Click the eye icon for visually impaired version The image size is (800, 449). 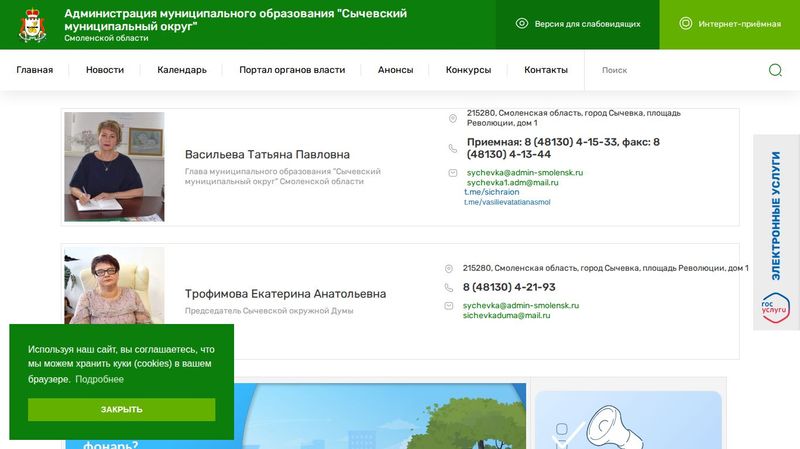tap(521, 24)
